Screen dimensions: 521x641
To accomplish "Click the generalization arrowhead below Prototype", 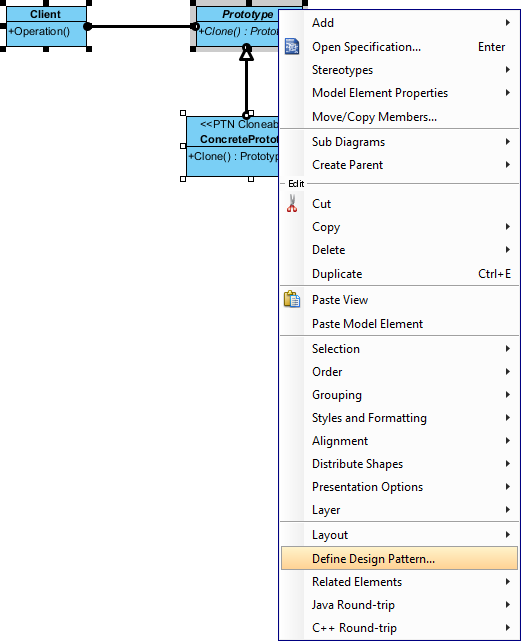I will (246, 53).
